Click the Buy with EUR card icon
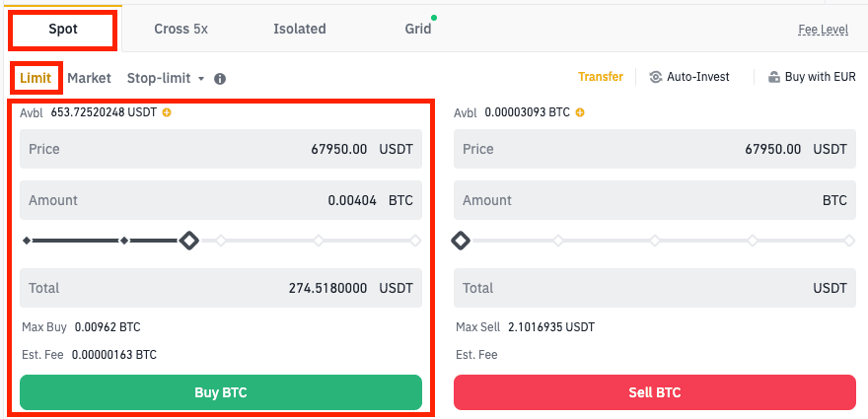 tap(774, 77)
